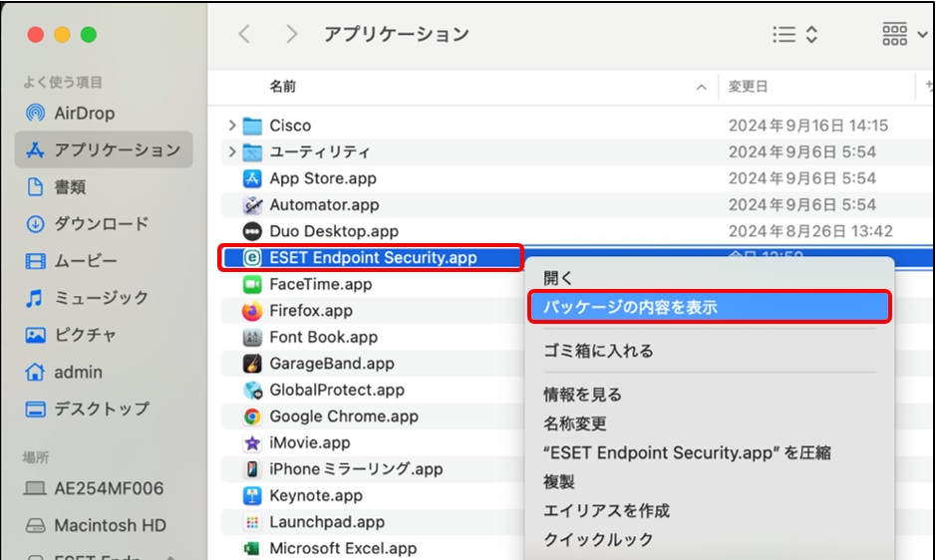Click the Microsoft Excel app icon
This screenshot has width=936, height=560.
(252, 548)
